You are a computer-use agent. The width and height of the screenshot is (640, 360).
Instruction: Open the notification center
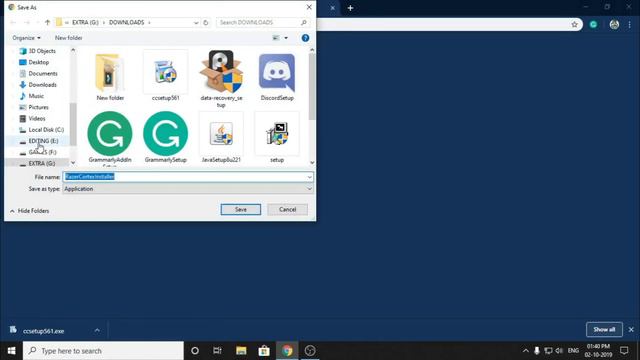(624, 351)
